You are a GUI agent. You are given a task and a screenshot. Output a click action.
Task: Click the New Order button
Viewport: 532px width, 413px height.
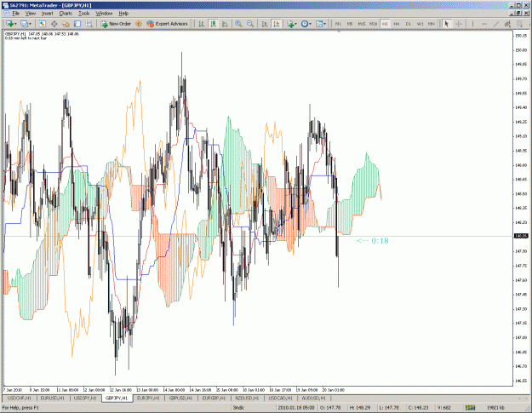pyautogui.click(x=116, y=24)
